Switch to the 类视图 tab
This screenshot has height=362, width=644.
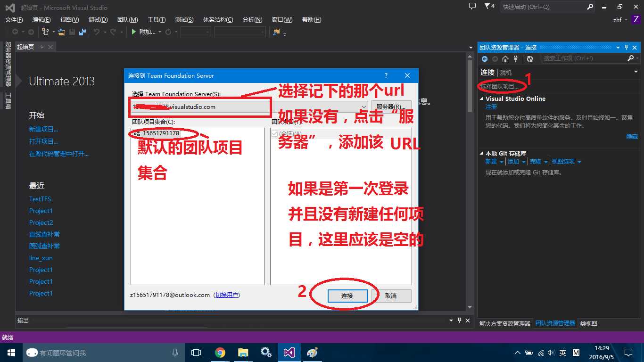[x=588, y=323]
